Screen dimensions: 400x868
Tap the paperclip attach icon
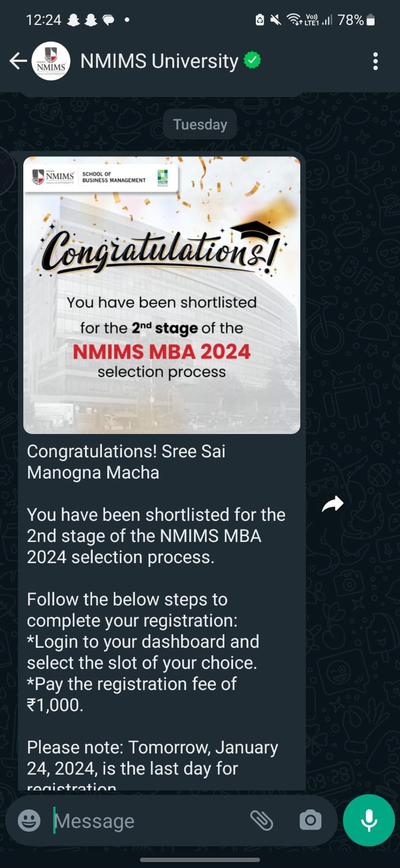pyautogui.click(x=261, y=820)
